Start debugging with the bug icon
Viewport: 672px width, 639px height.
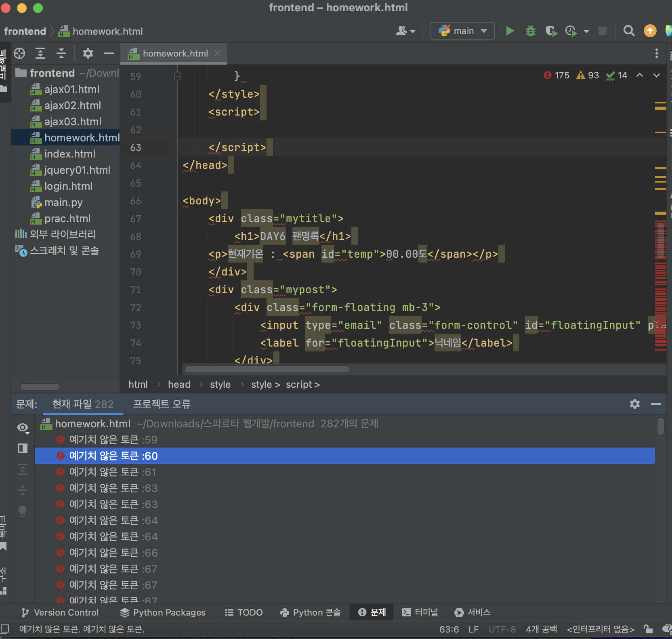point(530,31)
